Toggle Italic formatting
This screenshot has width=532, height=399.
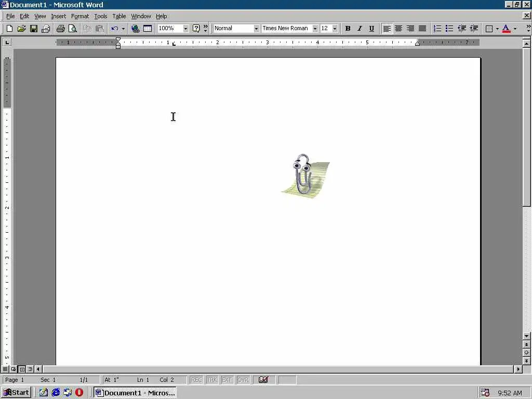click(x=360, y=29)
